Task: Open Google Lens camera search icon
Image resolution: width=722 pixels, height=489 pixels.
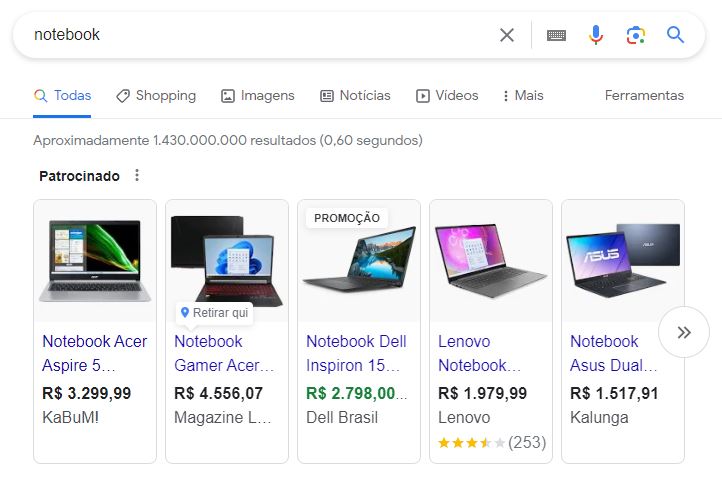Action: 635,35
